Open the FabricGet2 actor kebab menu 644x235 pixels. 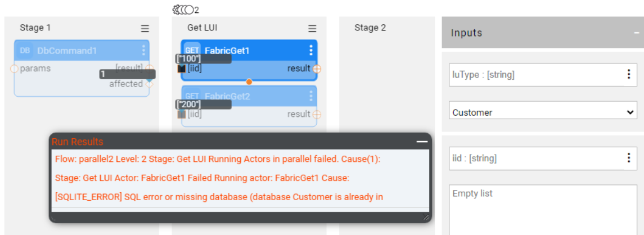pos(310,96)
